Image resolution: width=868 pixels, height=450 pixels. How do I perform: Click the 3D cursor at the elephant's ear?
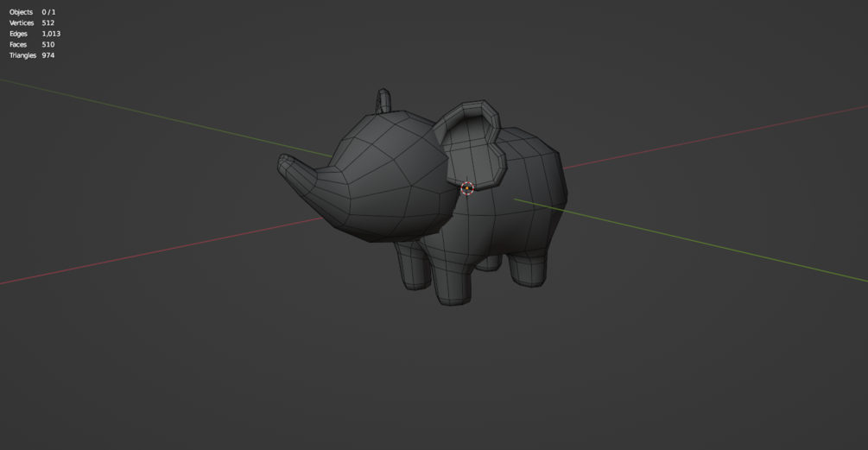(467, 188)
